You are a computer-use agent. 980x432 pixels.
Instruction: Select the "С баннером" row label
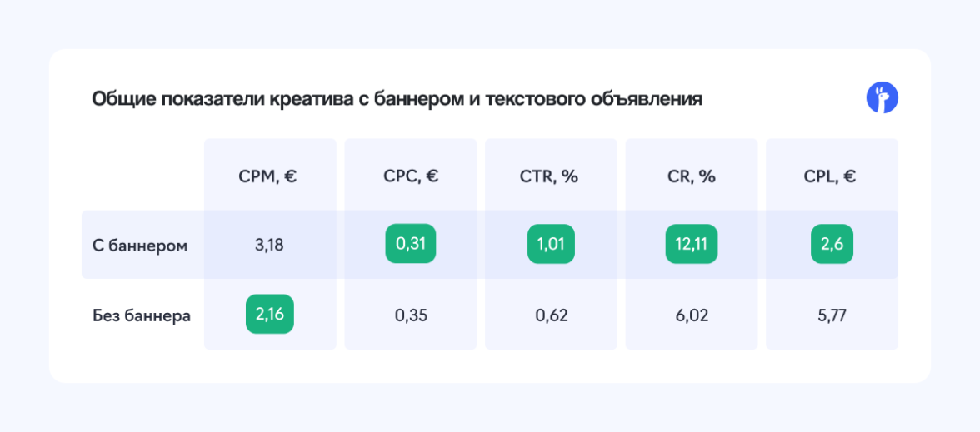pos(140,246)
